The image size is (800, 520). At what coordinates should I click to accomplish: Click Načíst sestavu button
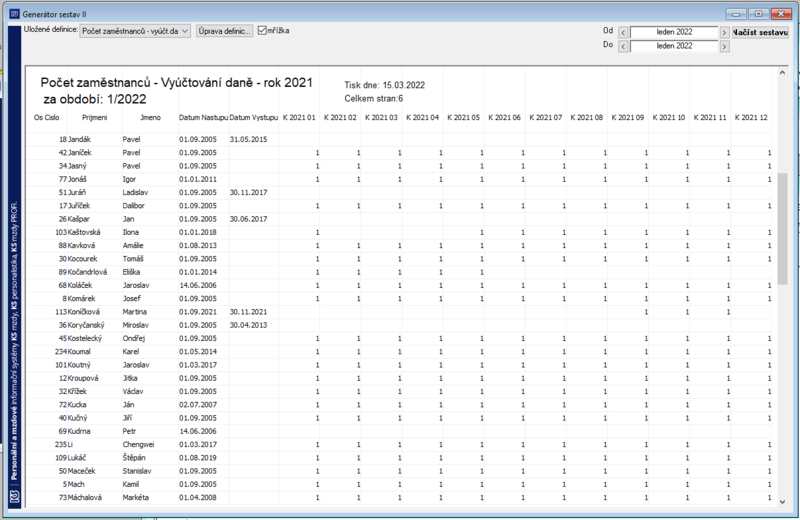click(760, 32)
